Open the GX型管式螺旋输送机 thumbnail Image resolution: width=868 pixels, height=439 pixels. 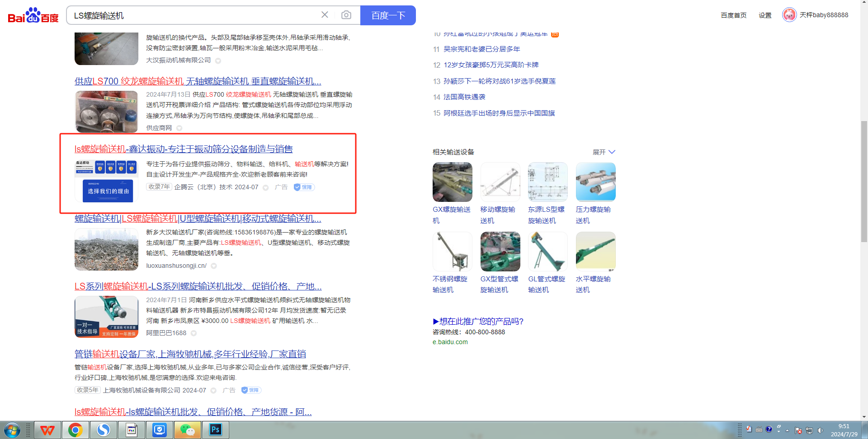tap(500, 252)
